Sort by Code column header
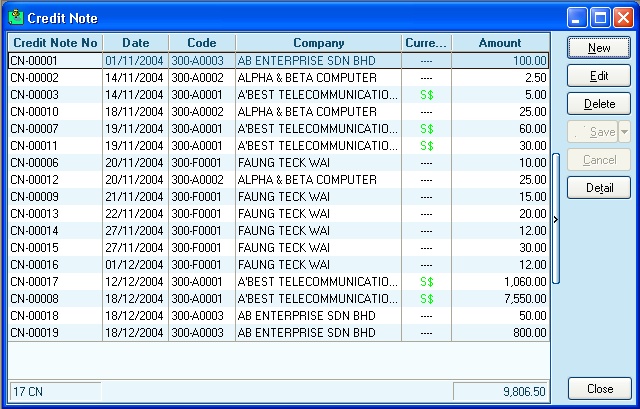Viewport: 640px width, 409px height. coord(202,43)
